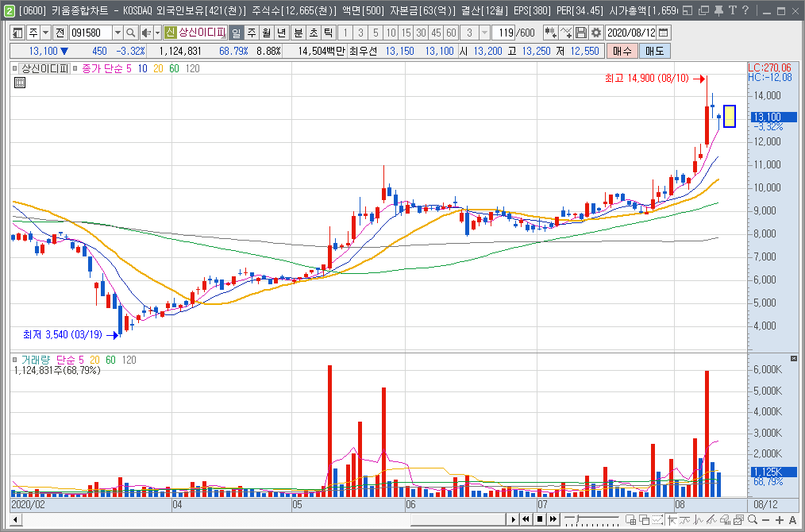Toggle the left side panel icon
Image resolution: width=805 pixels, height=532 pixels.
pyautogui.click(x=18, y=33)
